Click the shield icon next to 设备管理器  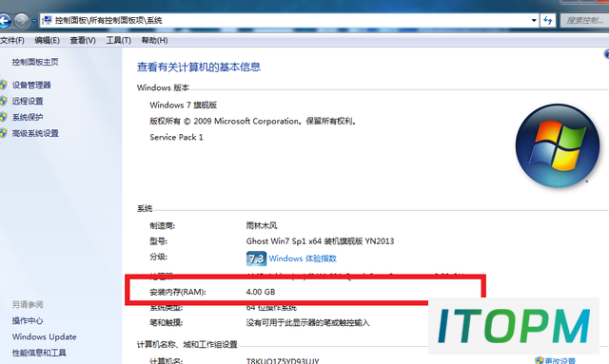[x=3, y=85]
